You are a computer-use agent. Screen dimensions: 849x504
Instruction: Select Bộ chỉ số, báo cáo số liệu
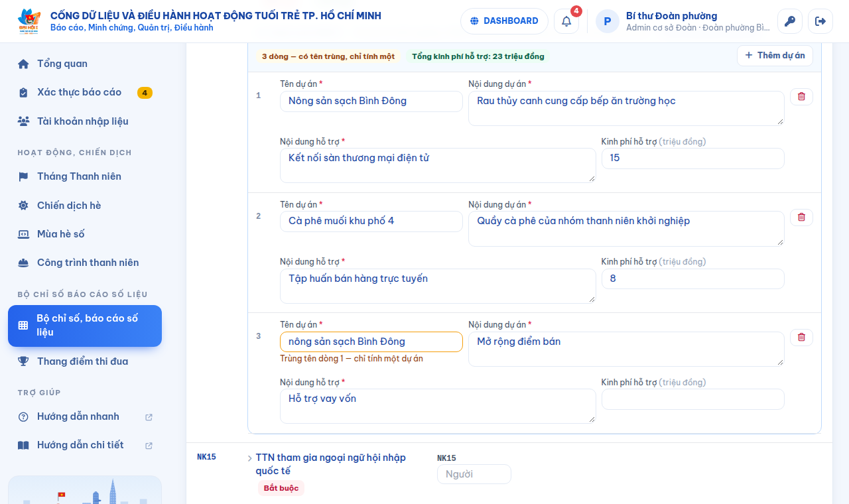click(85, 326)
